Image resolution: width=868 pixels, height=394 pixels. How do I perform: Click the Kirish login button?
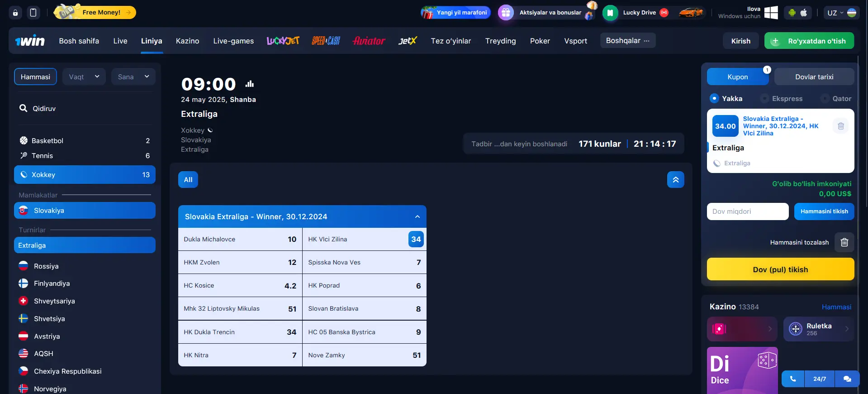pyautogui.click(x=740, y=41)
